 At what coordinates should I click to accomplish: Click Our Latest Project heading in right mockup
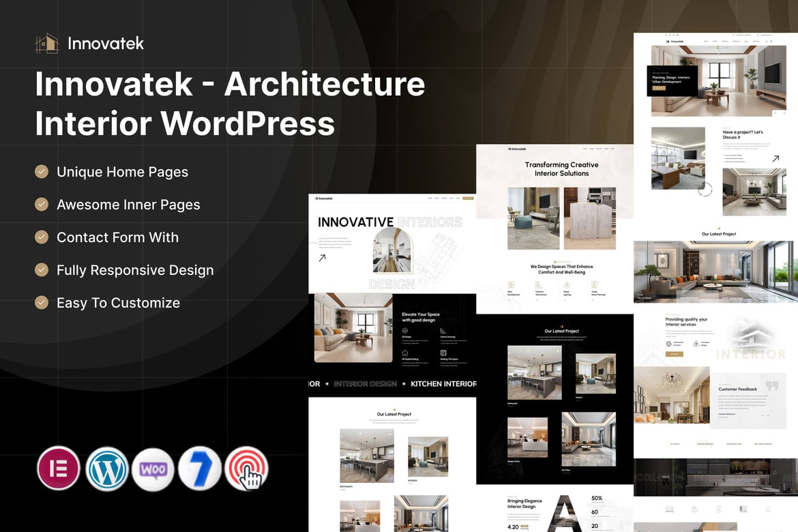[x=719, y=234]
